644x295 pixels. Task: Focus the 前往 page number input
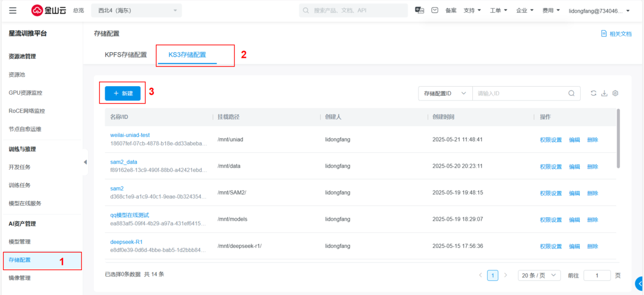tap(597, 275)
